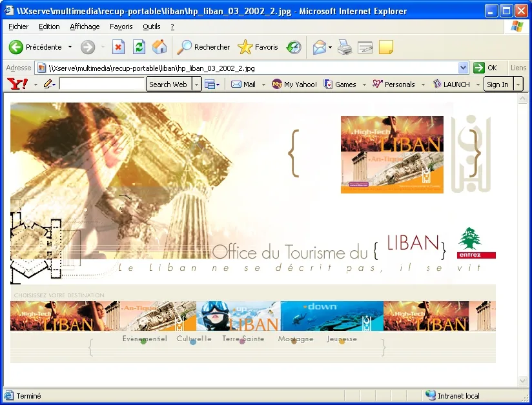The width and height of the screenshot is (532, 405).
Task: Click the Yahoo toolbar window layout icon
Action: coord(210,84)
